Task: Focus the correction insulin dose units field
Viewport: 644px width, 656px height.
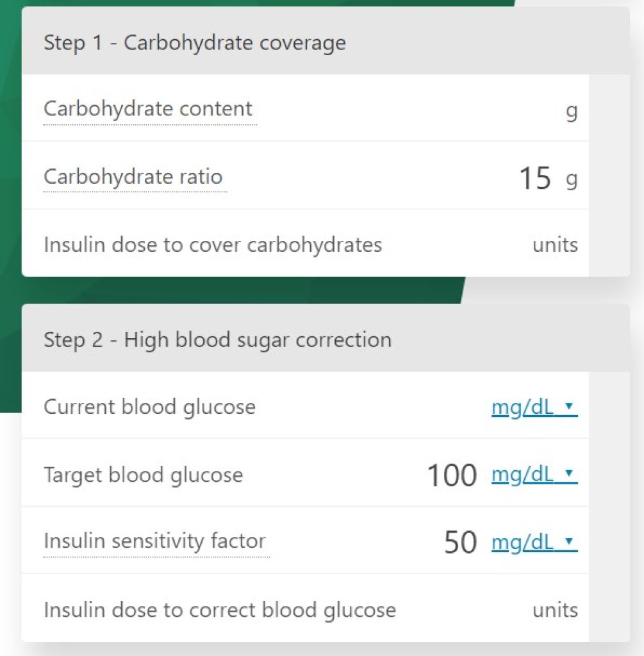Action: tap(465, 610)
